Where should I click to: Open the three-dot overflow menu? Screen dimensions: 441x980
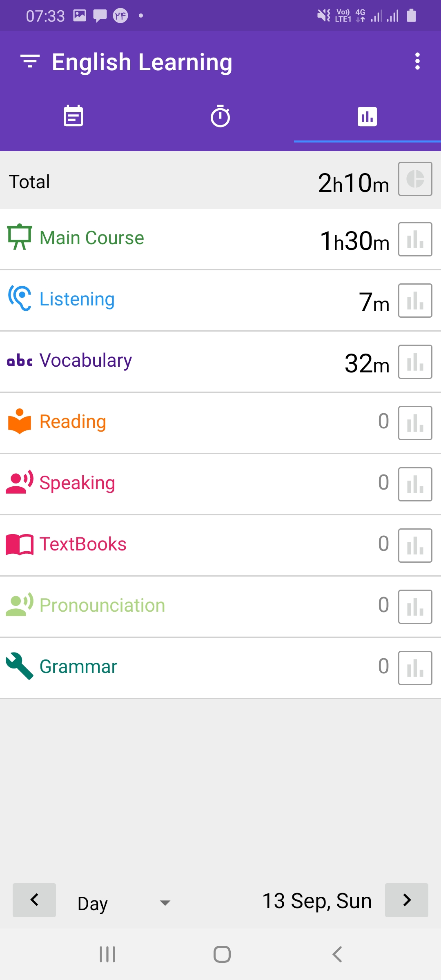point(417,61)
